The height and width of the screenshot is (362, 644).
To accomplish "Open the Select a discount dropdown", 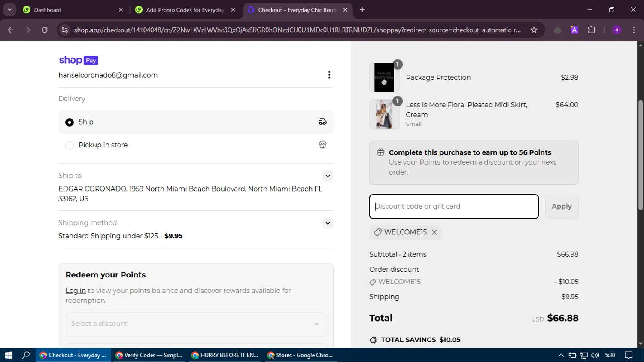I will click(x=196, y=324).
